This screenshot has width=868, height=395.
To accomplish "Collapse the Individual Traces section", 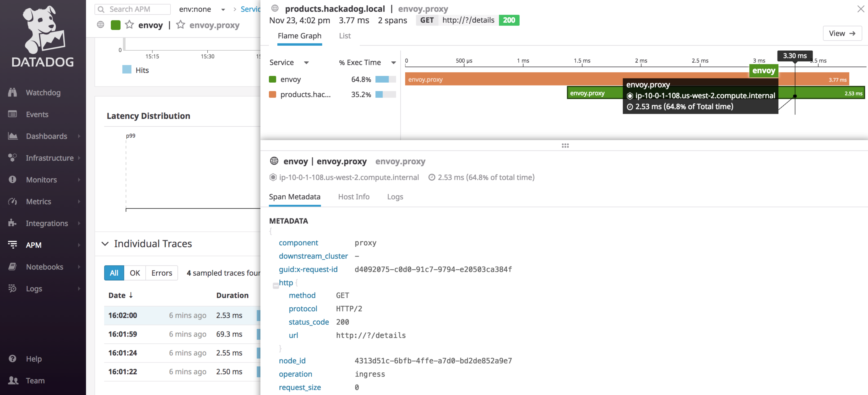I will pyautogui.click(x=105, y=244).
